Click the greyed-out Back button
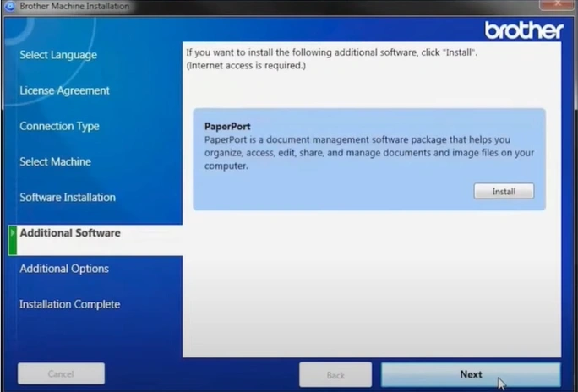This screenshot has width=578, height=392. click(335, 374)
